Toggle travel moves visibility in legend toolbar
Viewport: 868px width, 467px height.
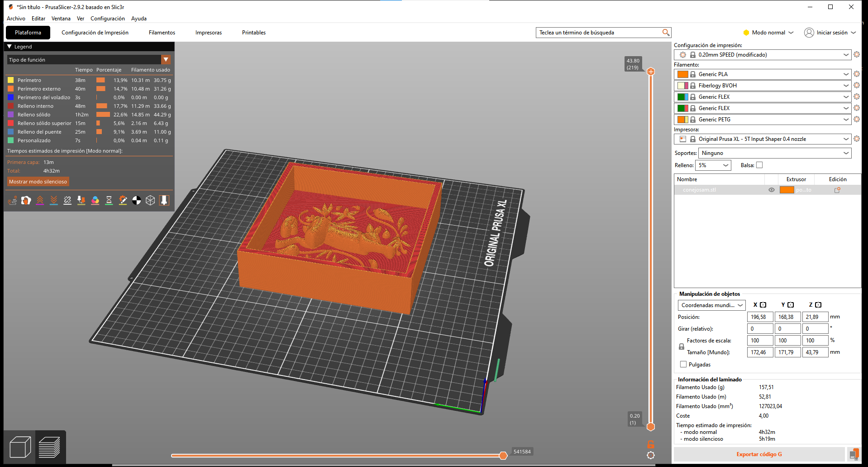pyautogui.click(x=12, y=200)
